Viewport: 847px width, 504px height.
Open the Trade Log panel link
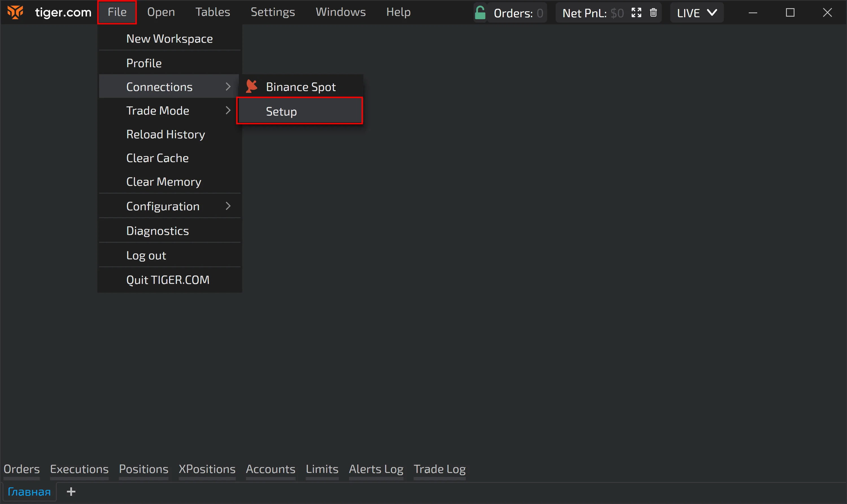pos(439,469)
